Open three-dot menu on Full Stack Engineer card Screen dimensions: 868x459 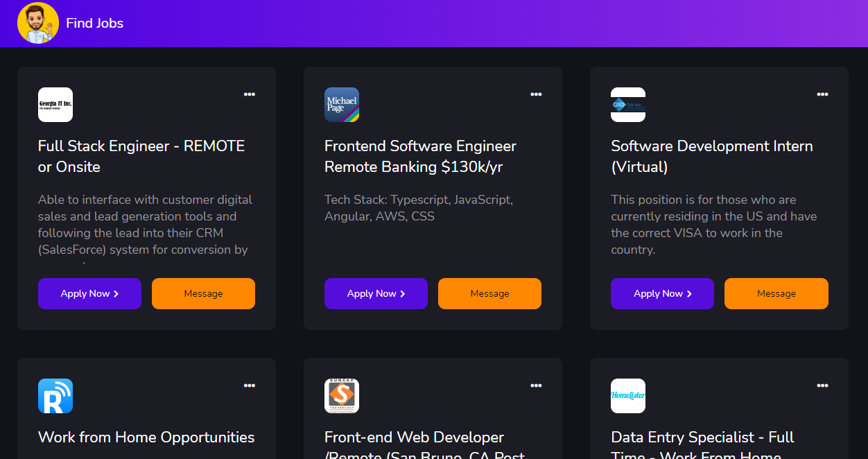point(250,94)
